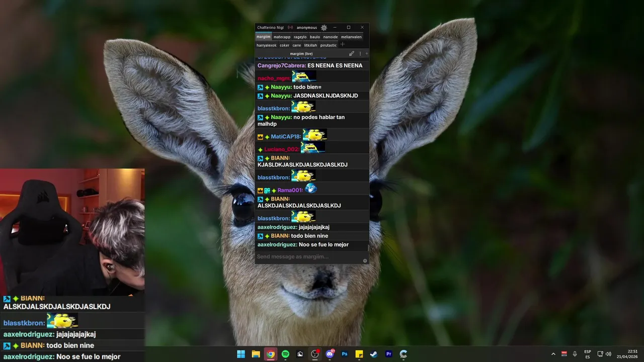Click MatiCAP18's crown badge icon
Screen dimensions: 644x362
click(260, 137)
